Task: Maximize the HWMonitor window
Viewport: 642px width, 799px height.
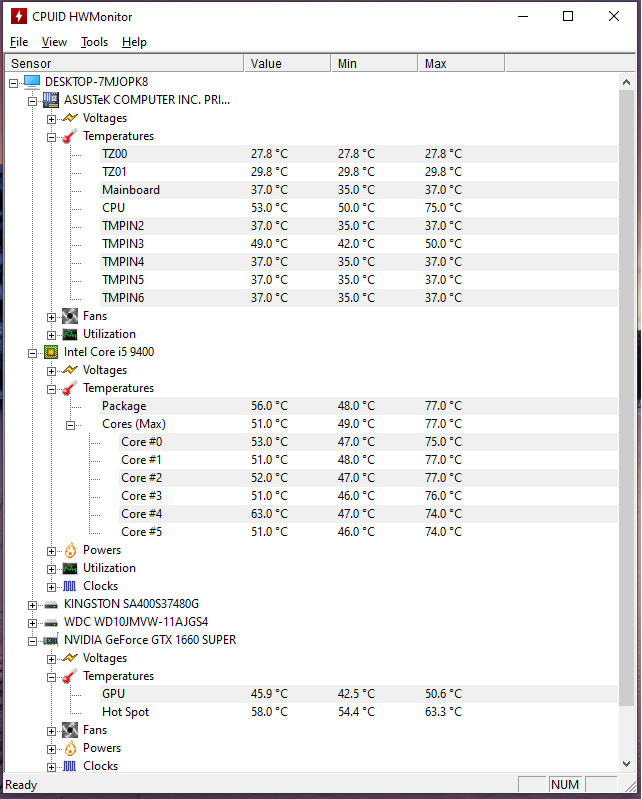Action: pos(568,16)
